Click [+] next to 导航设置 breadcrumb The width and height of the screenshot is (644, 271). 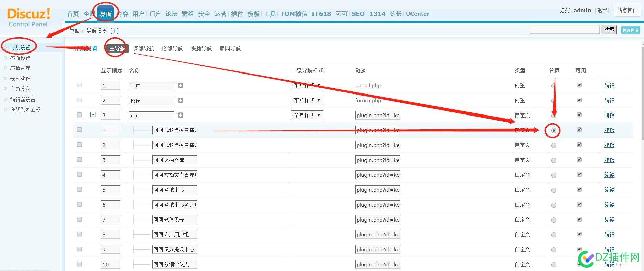[x=115, y=31]
